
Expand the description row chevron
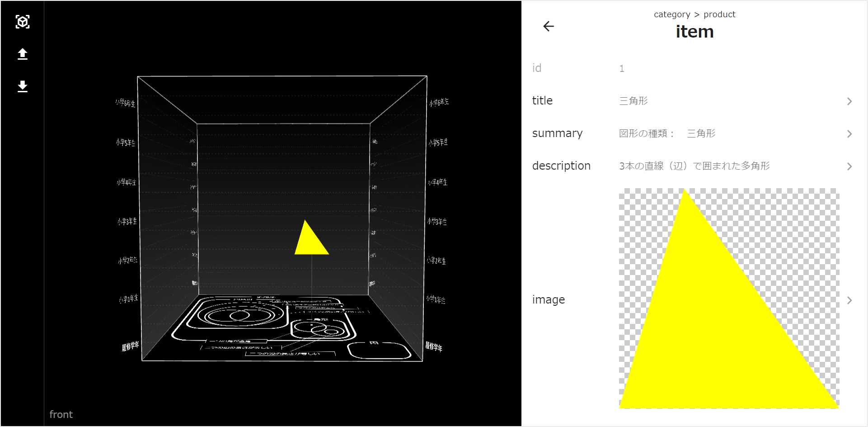tap(849, 166)
